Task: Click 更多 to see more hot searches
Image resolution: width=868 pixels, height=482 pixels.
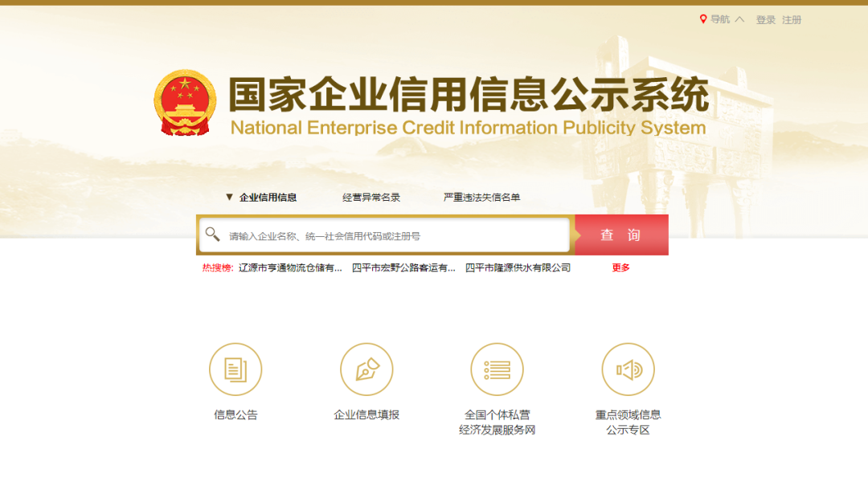Action: coord(620,268)
